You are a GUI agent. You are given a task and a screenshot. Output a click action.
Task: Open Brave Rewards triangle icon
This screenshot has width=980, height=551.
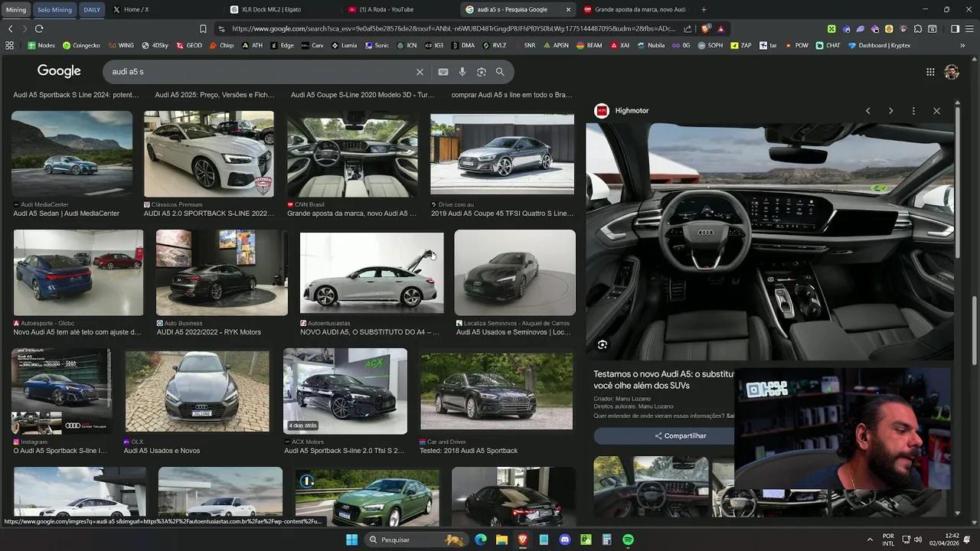point(720,29)
